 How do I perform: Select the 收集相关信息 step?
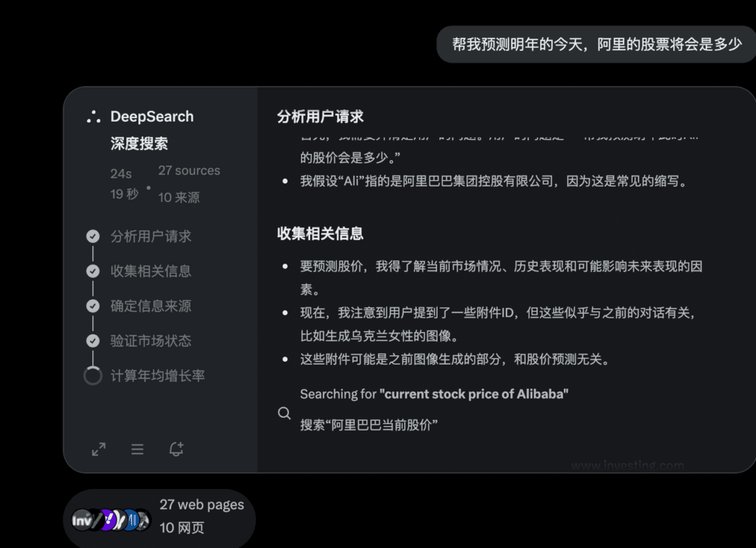pyautogui.click(x=151, y=271)
